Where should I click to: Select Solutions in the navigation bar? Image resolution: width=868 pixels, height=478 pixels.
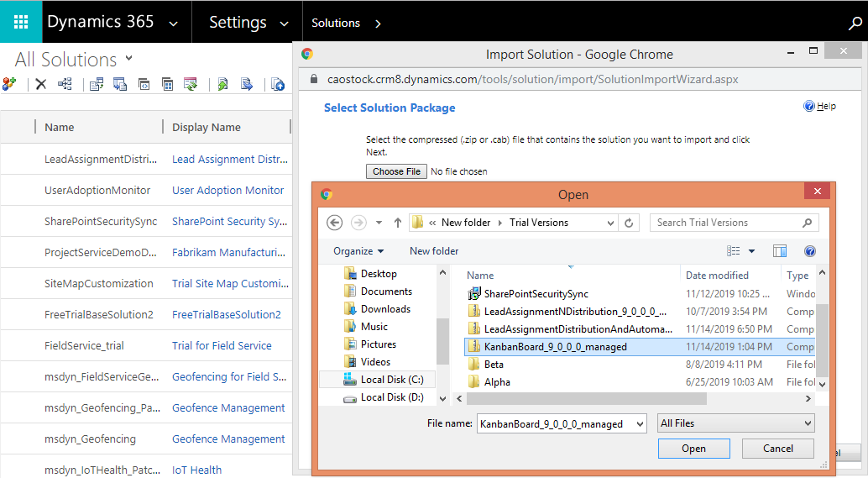coord(336,24)
